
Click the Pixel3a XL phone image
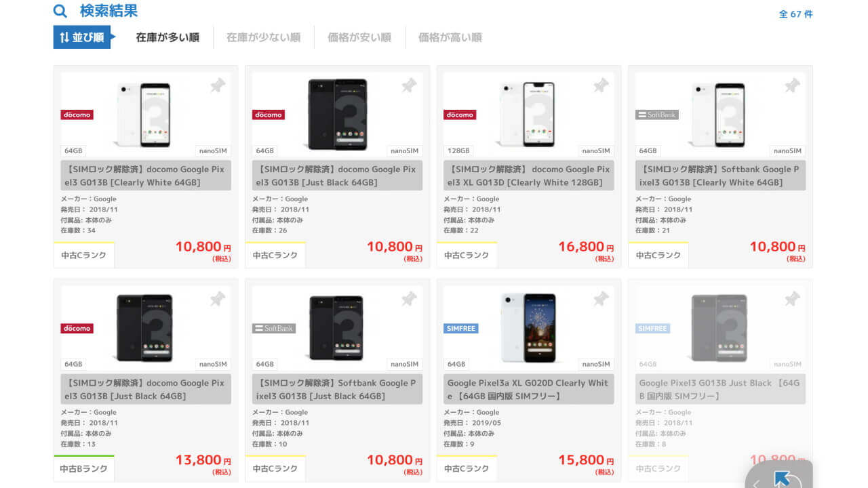[529, 328]
